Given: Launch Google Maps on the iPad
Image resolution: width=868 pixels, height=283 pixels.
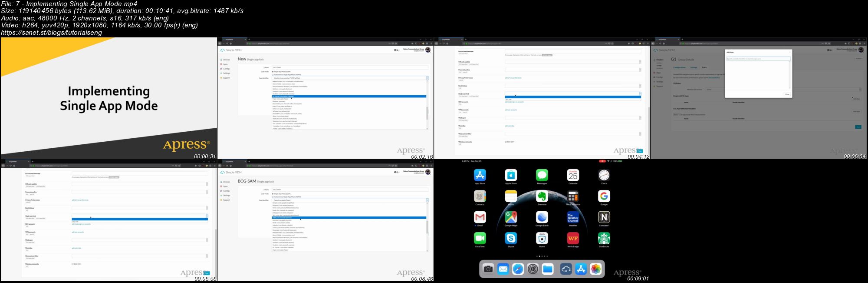Looking at the screenshot, I should point(511,217).
